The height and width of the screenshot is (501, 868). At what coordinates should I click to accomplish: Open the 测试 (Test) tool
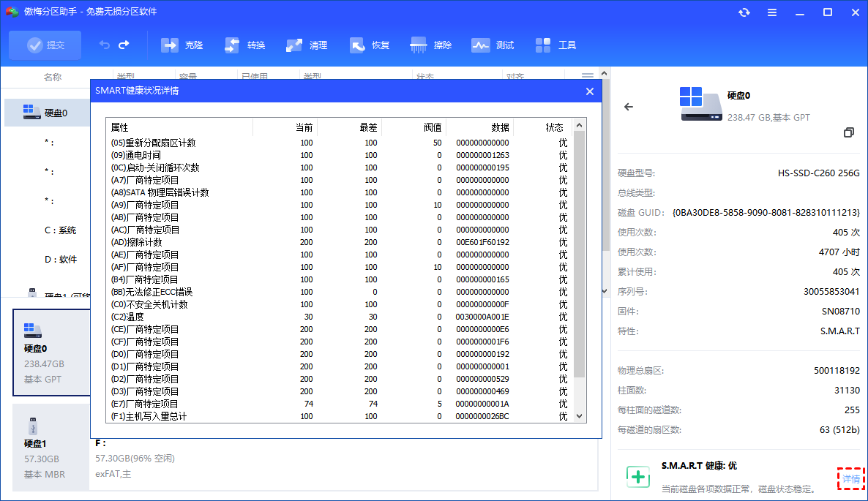tap(493, 45)
